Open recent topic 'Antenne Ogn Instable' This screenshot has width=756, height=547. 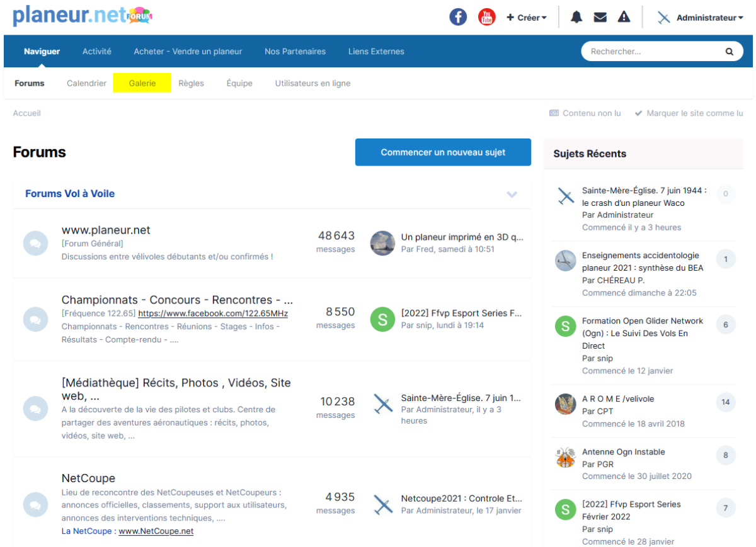tap(623, 451)
